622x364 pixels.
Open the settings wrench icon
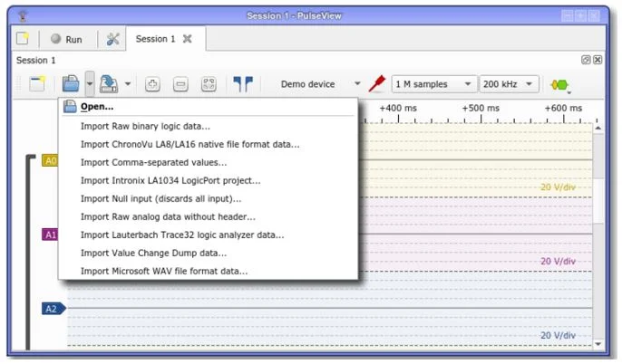[x=113, y=39]
